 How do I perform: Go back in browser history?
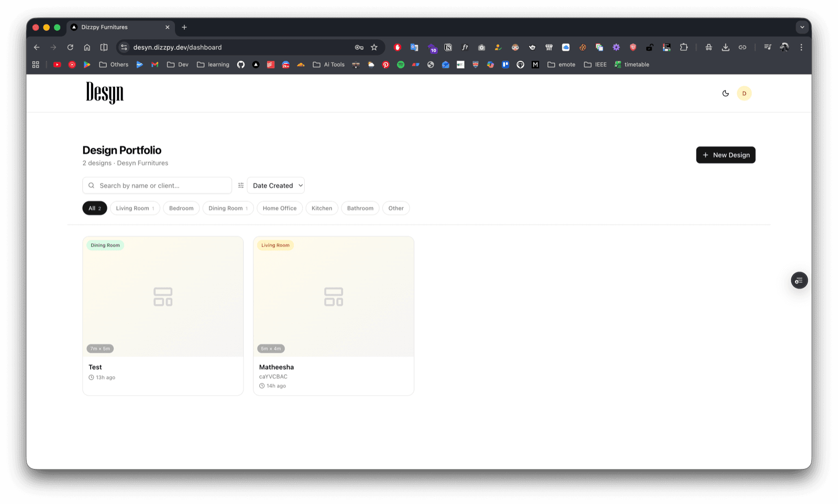click(x=37, y=47)
